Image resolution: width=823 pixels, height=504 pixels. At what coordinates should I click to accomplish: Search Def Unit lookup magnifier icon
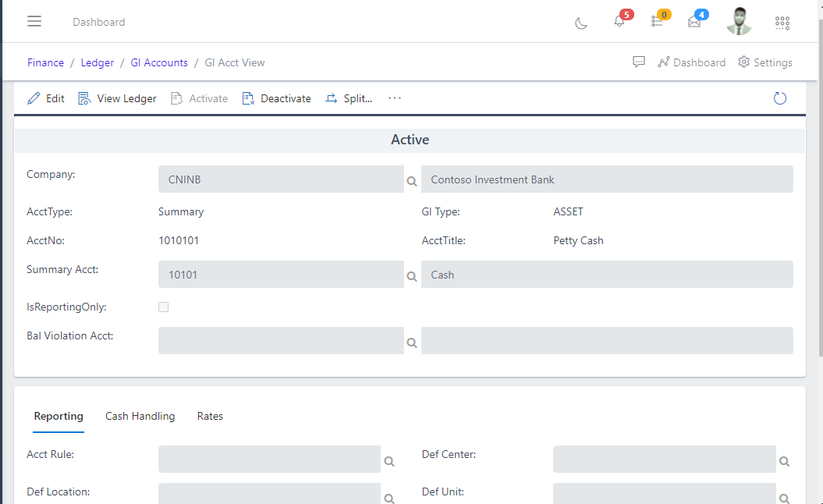coord(784,499)
